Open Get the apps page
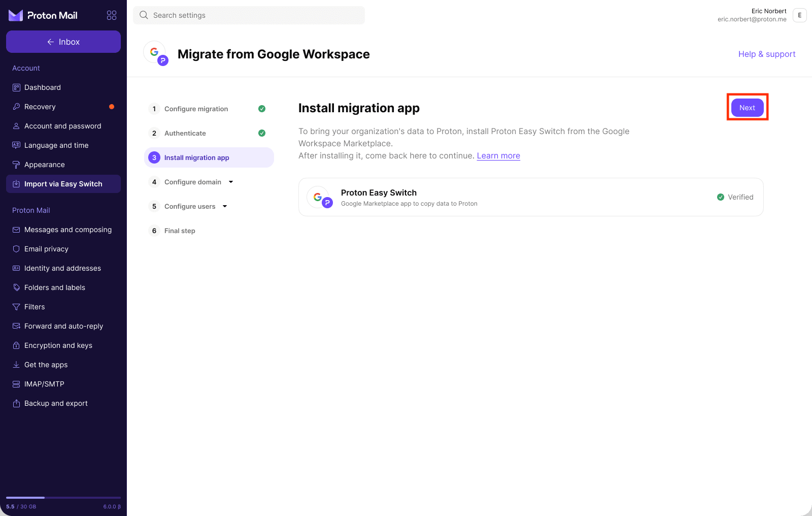The width and height of the screenshot is (812, 516). coord(63,365)
